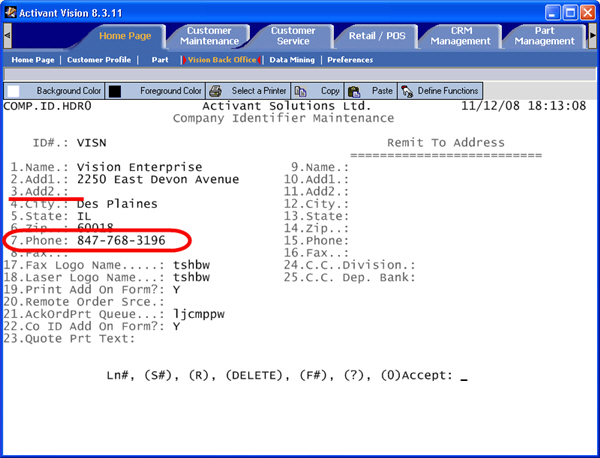Select Home Page submenu item

(33, 60)
